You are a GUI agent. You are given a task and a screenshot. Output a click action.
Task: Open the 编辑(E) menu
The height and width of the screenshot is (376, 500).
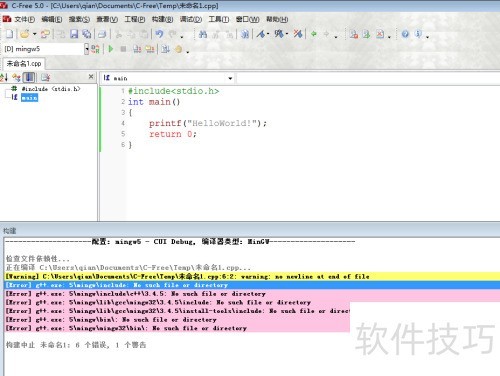pos(52,19)
